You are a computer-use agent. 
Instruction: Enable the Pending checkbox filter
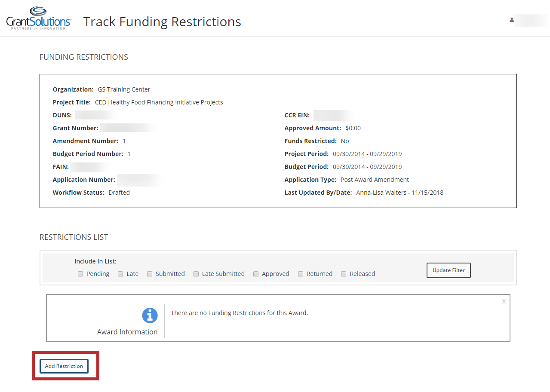(x=80, y=274)
